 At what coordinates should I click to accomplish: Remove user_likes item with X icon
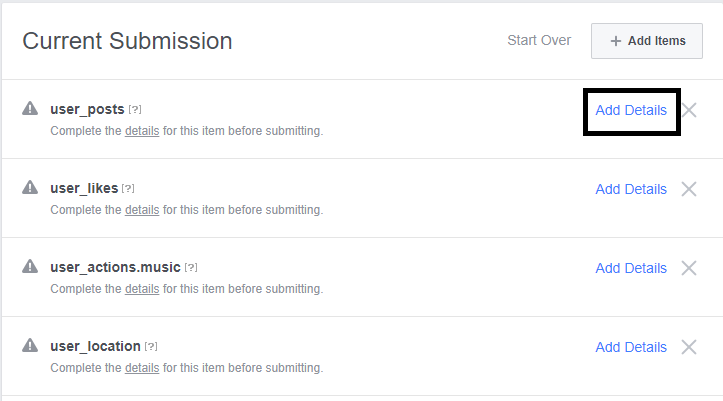689,189
